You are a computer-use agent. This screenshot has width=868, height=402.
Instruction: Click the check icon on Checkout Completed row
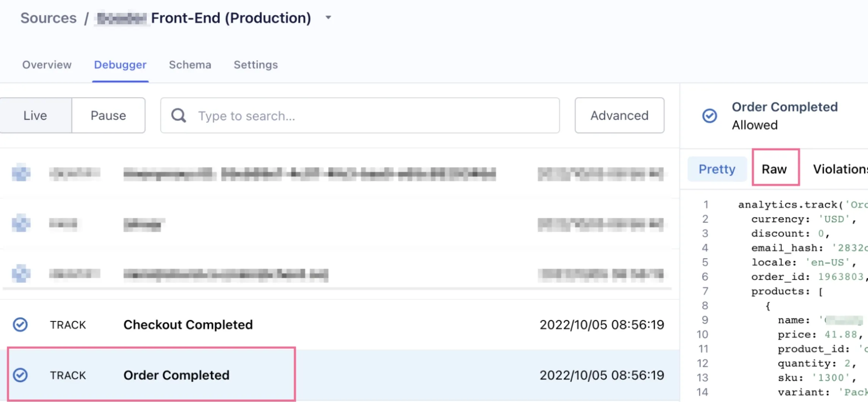(x=20, y=325)
